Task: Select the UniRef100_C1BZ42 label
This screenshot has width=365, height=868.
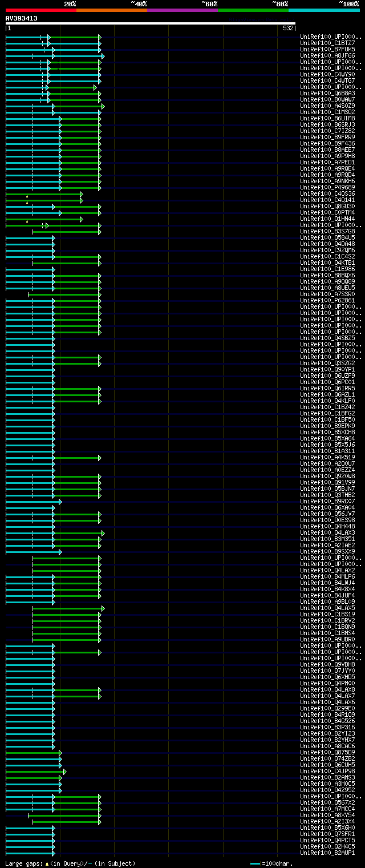Action: click(x=328, y=407)
